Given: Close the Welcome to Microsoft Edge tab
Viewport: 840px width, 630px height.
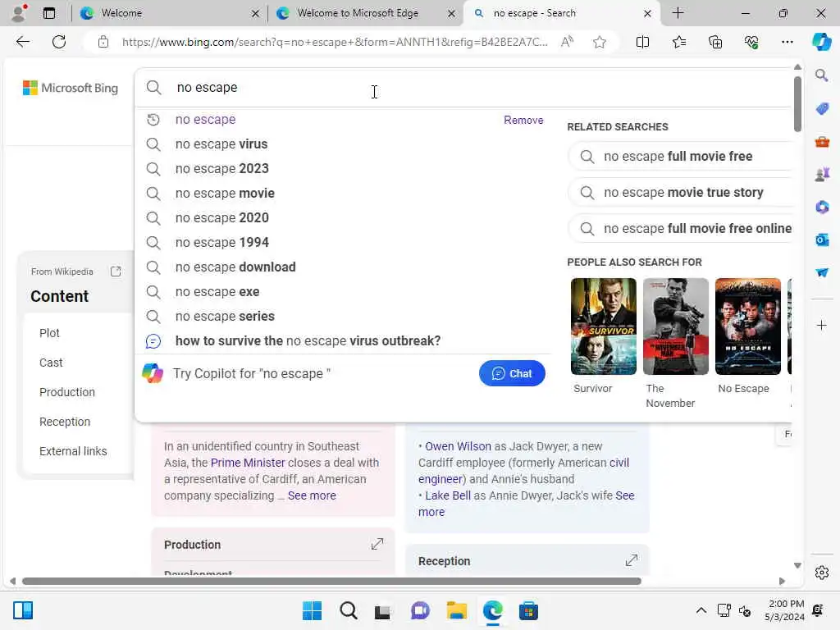Looking at the screenshot, I should tap(451, 13).
